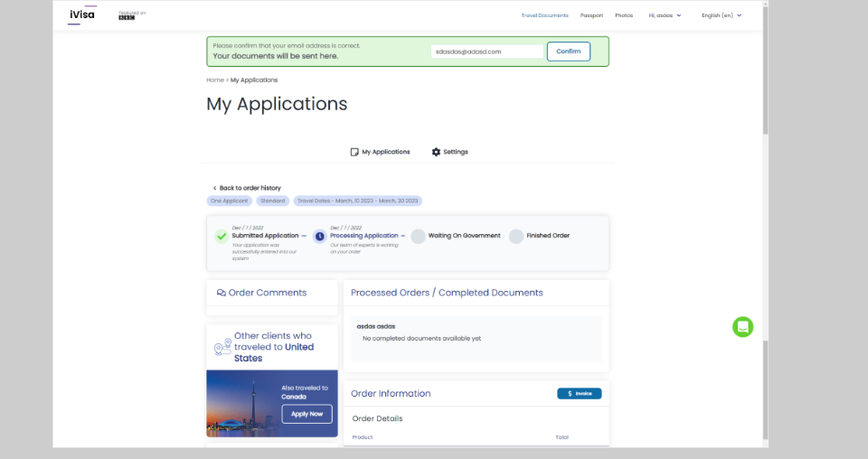Click the Order Information heading

[391, 394]
